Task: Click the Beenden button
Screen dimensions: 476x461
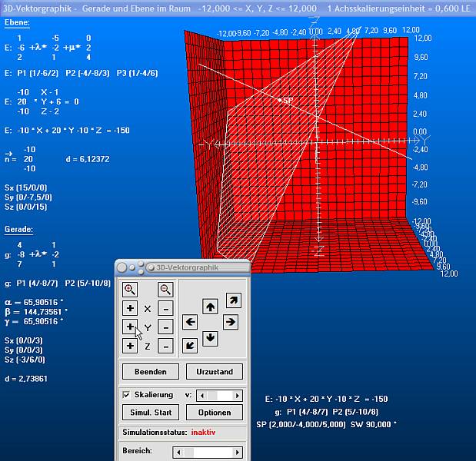Action: point(150,372)
